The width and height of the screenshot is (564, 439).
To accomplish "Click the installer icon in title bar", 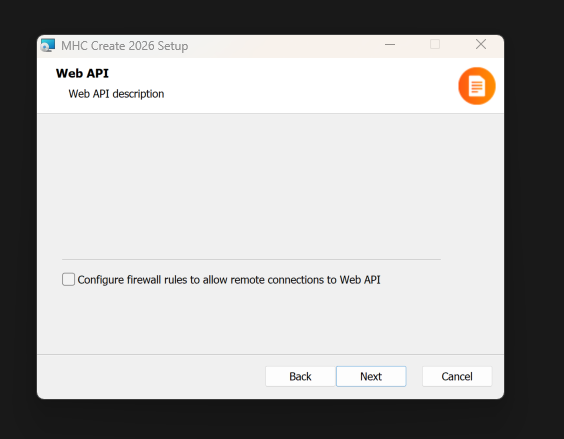I will coord(48,46).
